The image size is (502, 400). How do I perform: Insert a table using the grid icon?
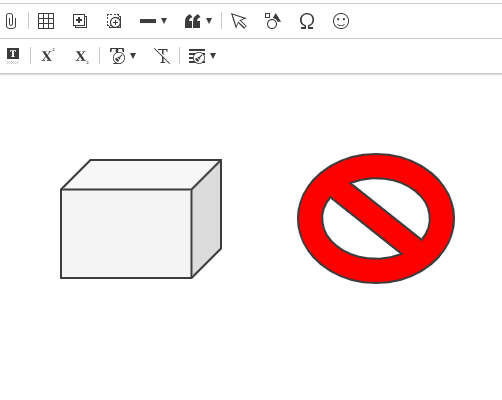pos(46,21)
